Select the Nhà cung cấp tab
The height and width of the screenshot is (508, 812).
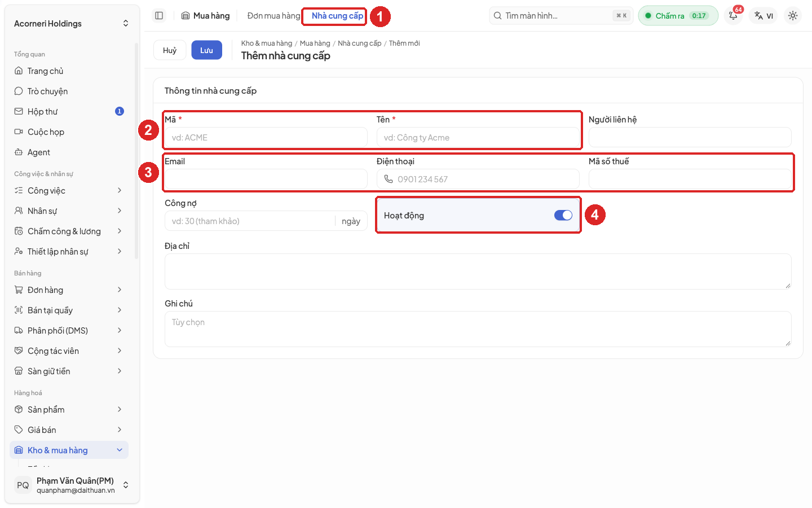click(337, 16)
